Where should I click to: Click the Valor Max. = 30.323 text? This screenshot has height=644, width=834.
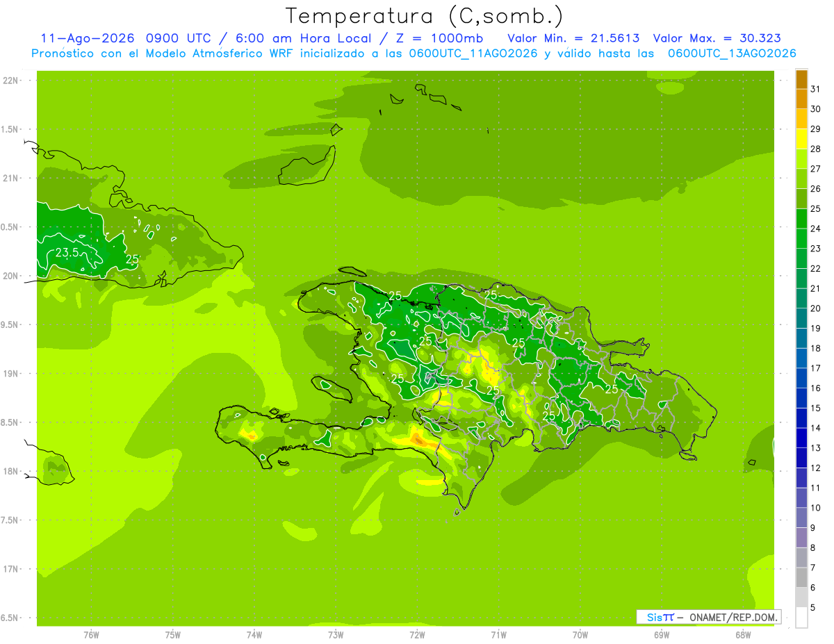(x=717, y=38)
